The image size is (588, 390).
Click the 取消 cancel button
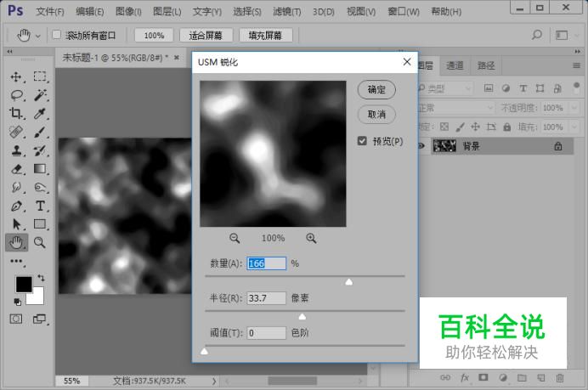click(x=376, y=115)
